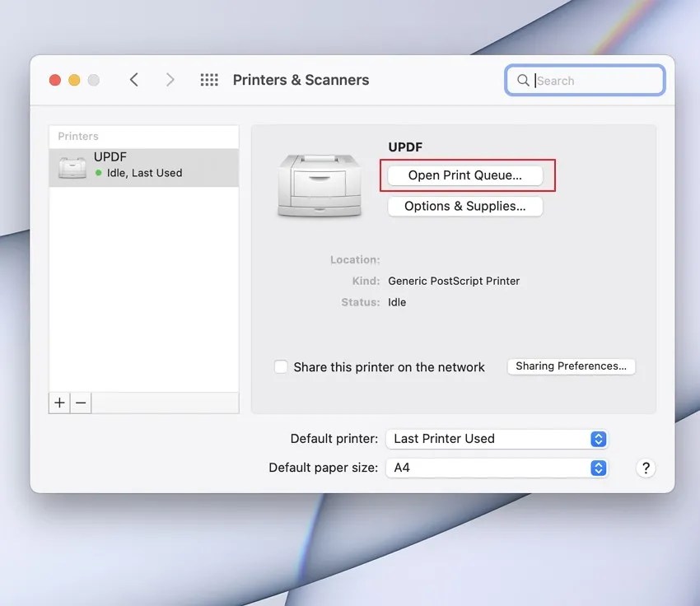Image resolution: width=700 pixels, height=606 pixels.
Task: Open help via the question mark button
Action: (x=646, y=467)
